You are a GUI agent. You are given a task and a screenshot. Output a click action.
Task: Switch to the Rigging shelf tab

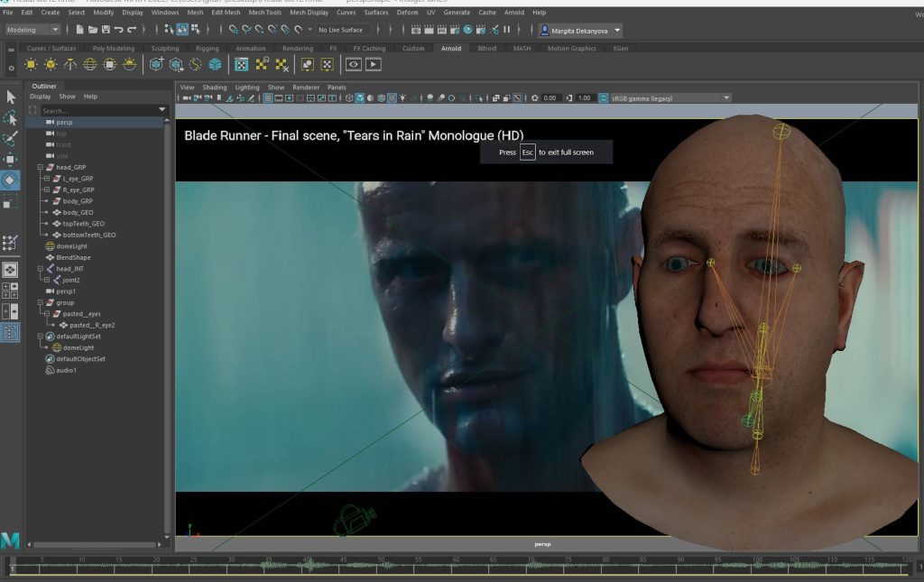[x=207, y=49]
